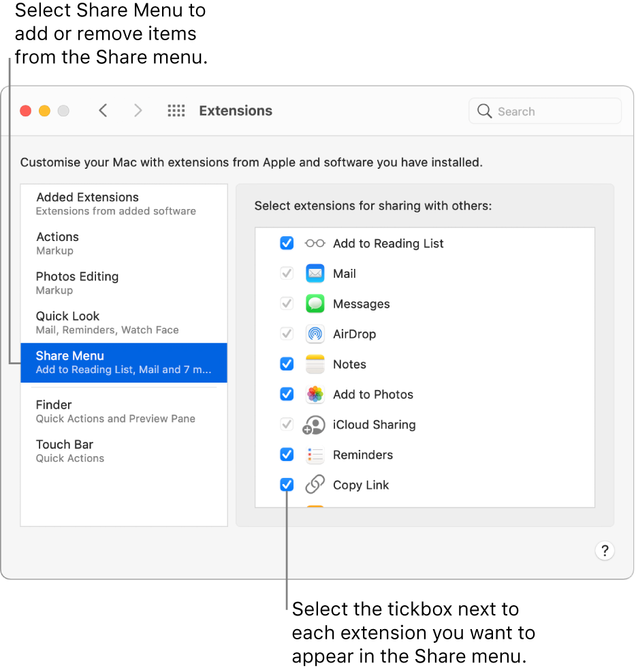Click the Reminders app icon
Viewport: 636px width, 672px height.
315,454
